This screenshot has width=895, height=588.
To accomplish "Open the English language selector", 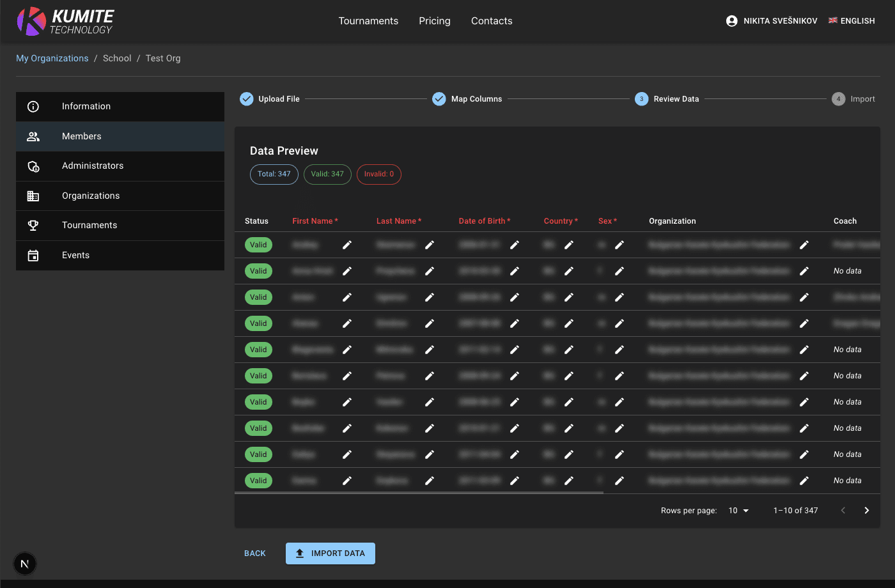I will pos(852,21).
